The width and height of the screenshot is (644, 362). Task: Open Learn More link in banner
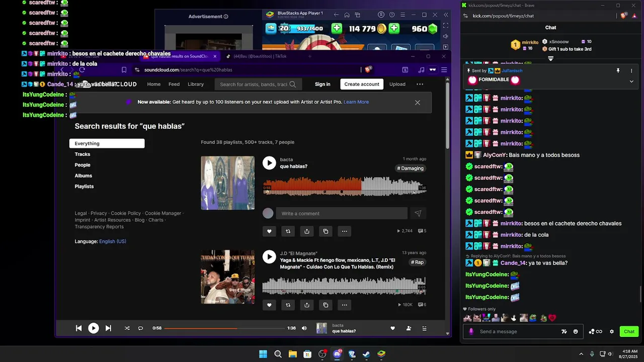356,102
